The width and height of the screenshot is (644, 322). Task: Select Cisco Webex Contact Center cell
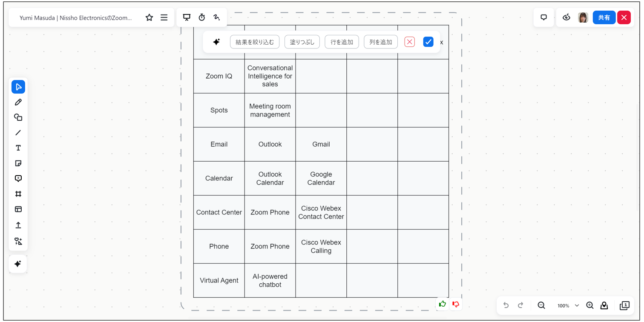[321, 212]
